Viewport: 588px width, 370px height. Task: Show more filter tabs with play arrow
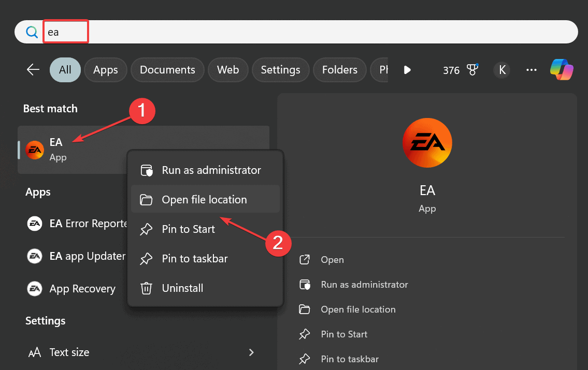click(407, 70)
